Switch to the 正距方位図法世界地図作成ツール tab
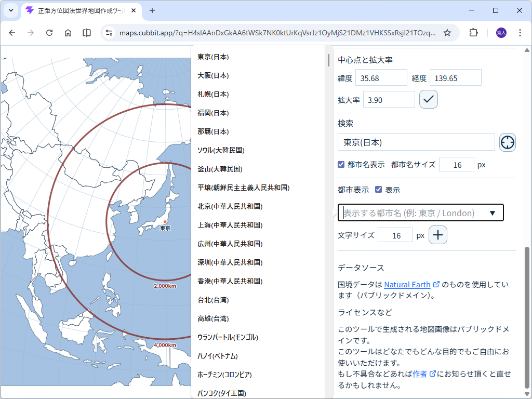Viewport: 532px width, 399px height. click(x=78, y=10)
